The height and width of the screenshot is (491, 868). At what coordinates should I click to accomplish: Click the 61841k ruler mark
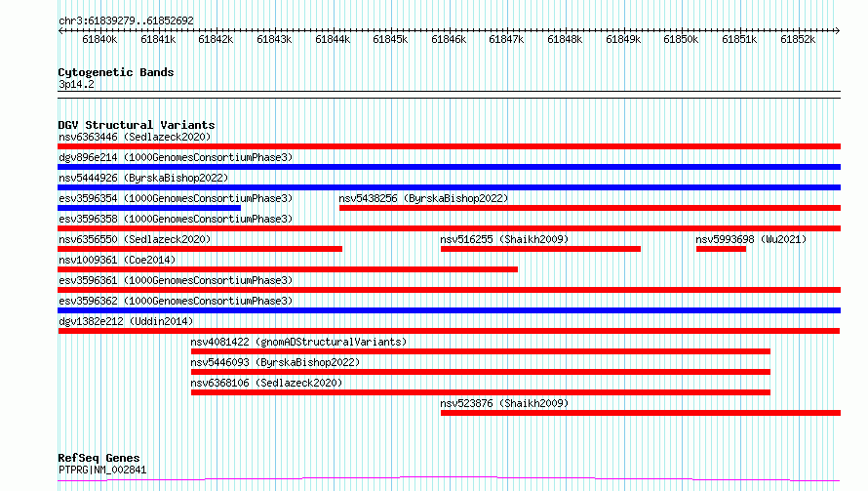[x=158, y=39]
